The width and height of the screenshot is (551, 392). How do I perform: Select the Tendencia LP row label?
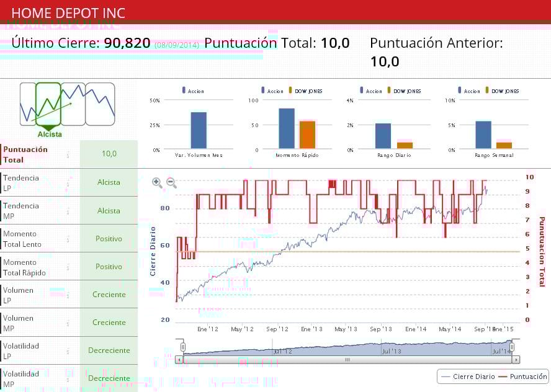[x=21, y=182]
